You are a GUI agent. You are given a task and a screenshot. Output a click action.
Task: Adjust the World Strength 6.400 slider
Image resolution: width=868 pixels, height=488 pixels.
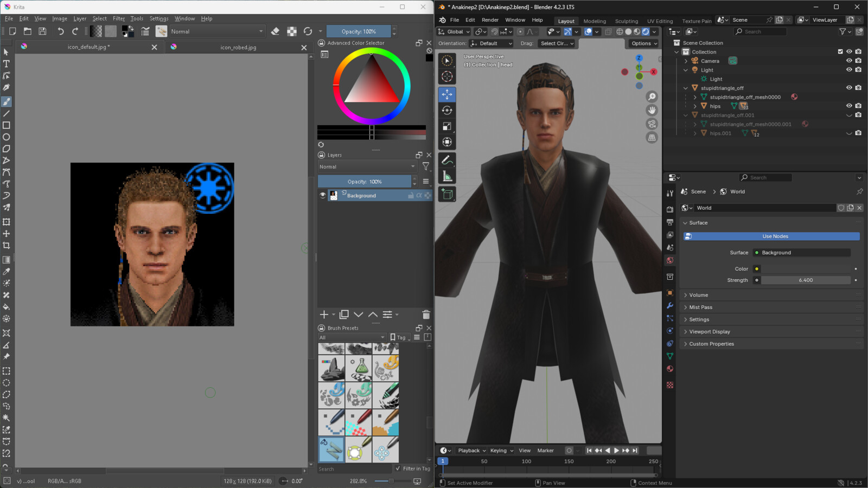tap(806, 280)
